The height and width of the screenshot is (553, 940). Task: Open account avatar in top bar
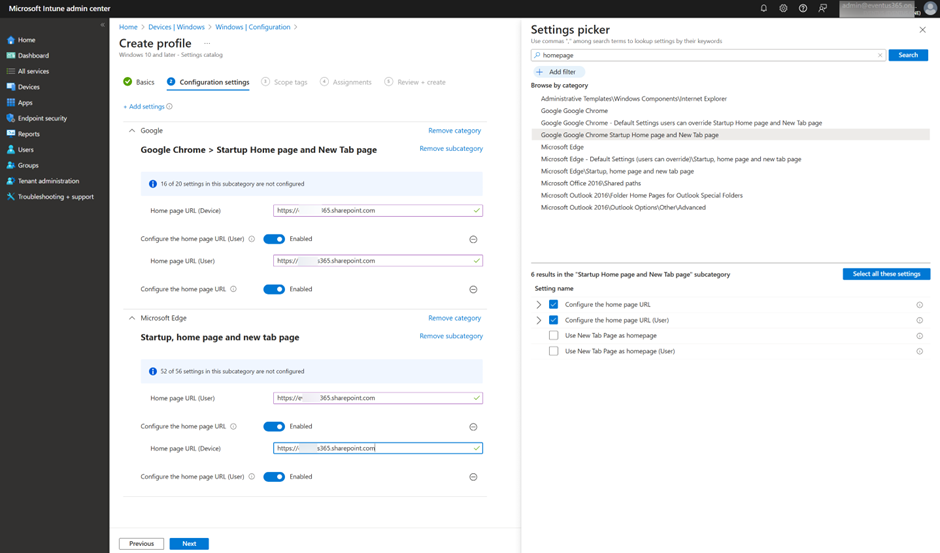tap(930, 8)
